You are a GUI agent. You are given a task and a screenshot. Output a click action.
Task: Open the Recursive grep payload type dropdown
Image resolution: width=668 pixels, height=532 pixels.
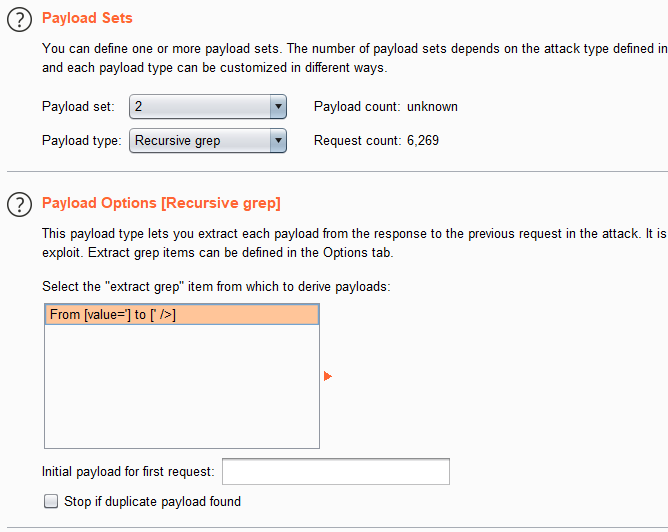(200, 141)
